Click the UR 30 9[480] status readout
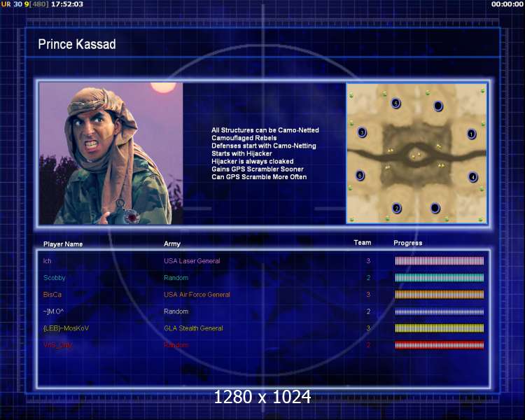 click(24, 4)
